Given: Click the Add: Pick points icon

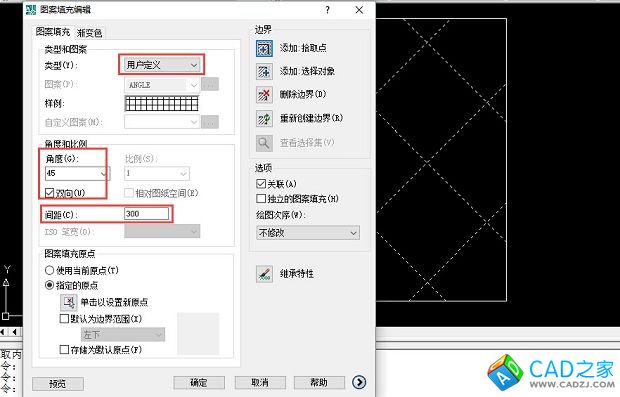Looking at the screenshot, I should tap(264, 48).
